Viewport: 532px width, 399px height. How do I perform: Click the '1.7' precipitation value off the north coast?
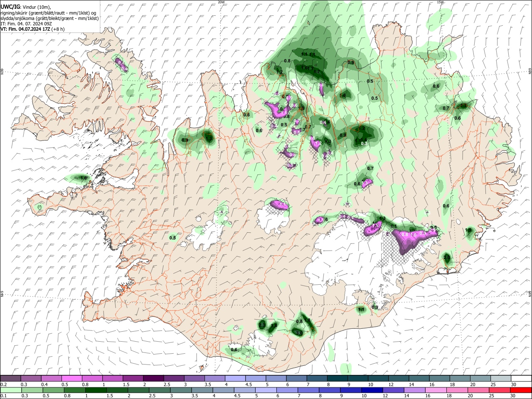(317, 71)
